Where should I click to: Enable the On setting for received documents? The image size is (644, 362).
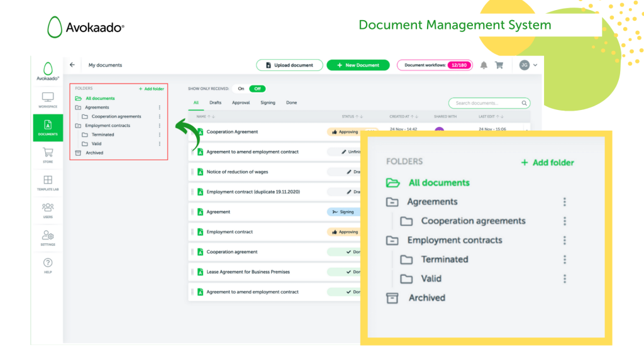(242, 89)
